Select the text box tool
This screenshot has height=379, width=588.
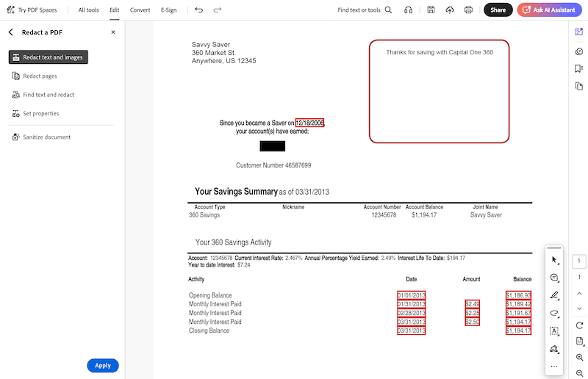click(554, 331)
